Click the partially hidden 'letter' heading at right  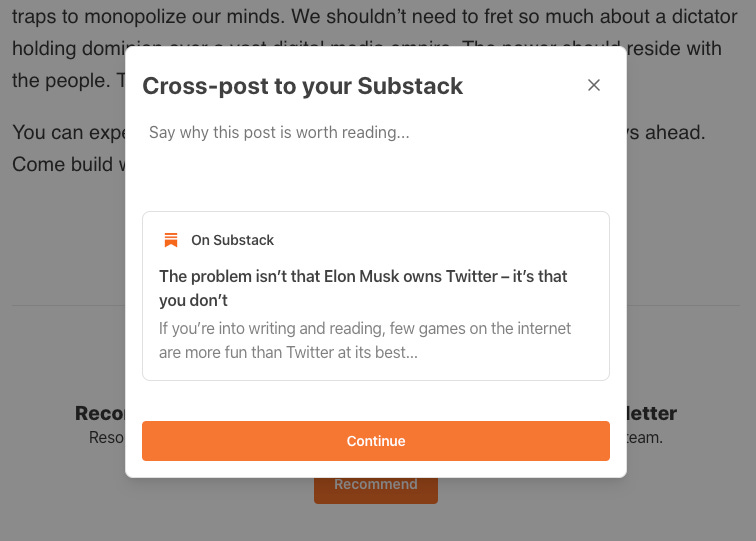tap(652, 413)
